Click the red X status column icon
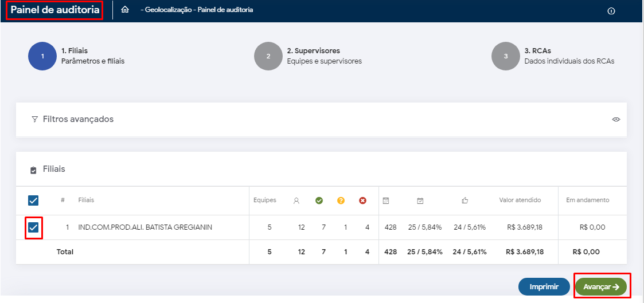644x303 pixels. [x=362, y=200]
